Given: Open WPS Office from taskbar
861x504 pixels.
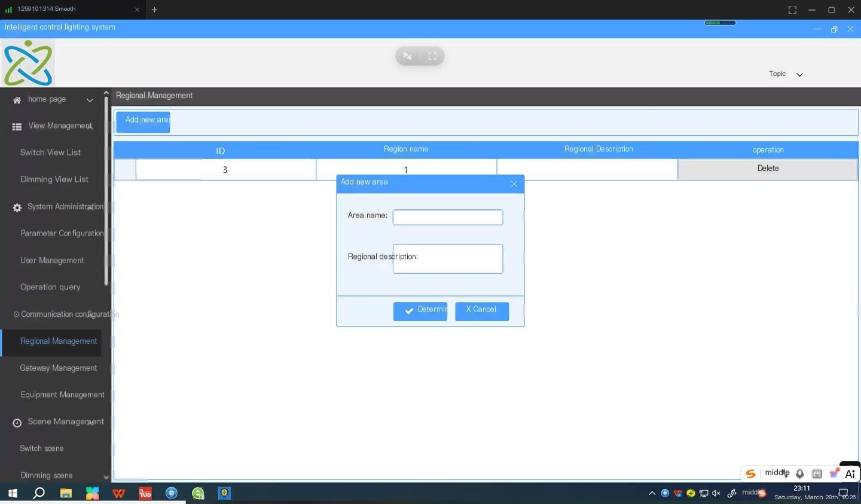Looking at the screenshot, I should point(118,493).
